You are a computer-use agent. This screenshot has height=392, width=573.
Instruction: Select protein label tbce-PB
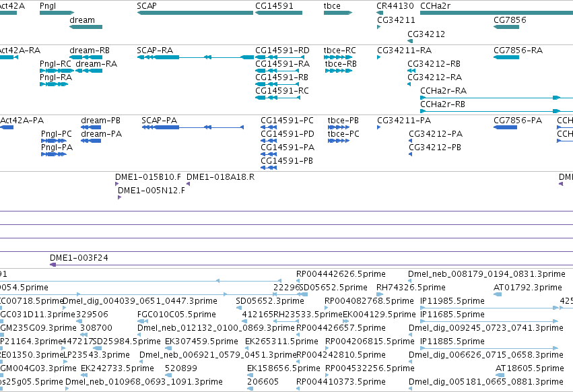pos(343,121)
